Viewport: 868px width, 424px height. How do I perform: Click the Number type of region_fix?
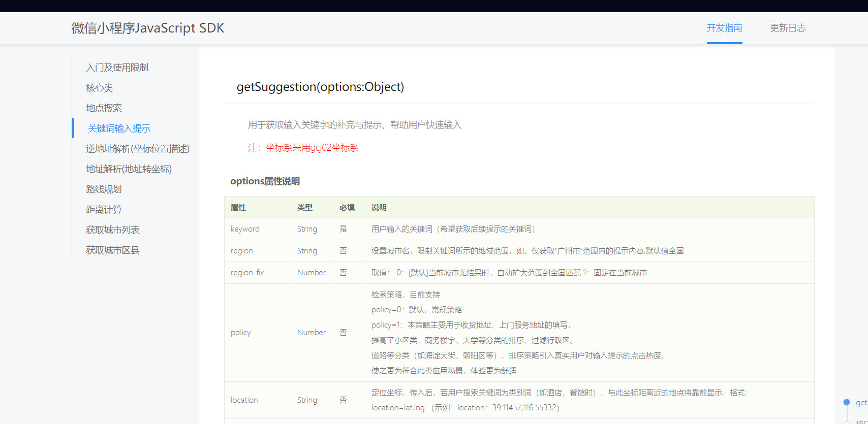point(312,273)
